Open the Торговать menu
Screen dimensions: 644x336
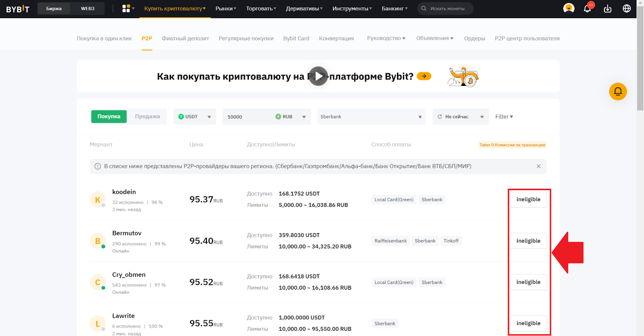261,8
